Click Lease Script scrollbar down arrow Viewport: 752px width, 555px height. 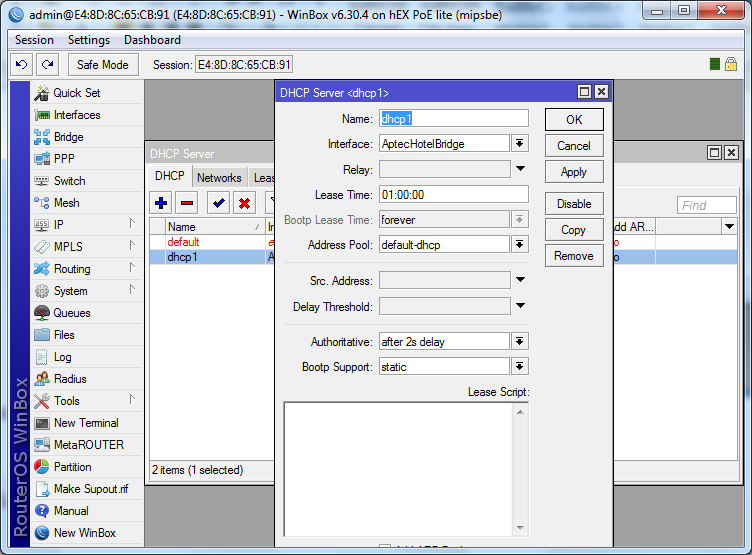pyautogui.click(x=520, y=528)
